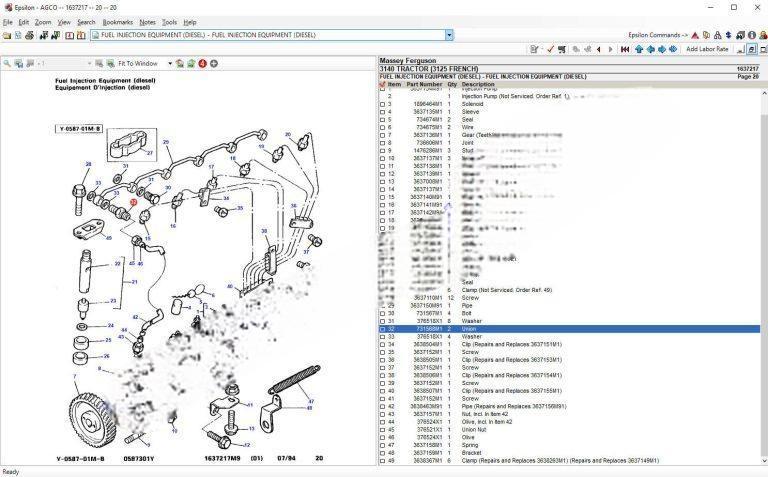Screen dimensions: 768x477
Task: Select the row 30 Bolt entry
Action: pyautogui.click(x=570, y=313)
